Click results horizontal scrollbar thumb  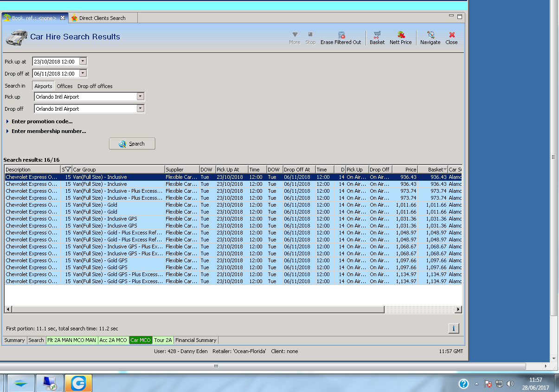pos(198,310)
